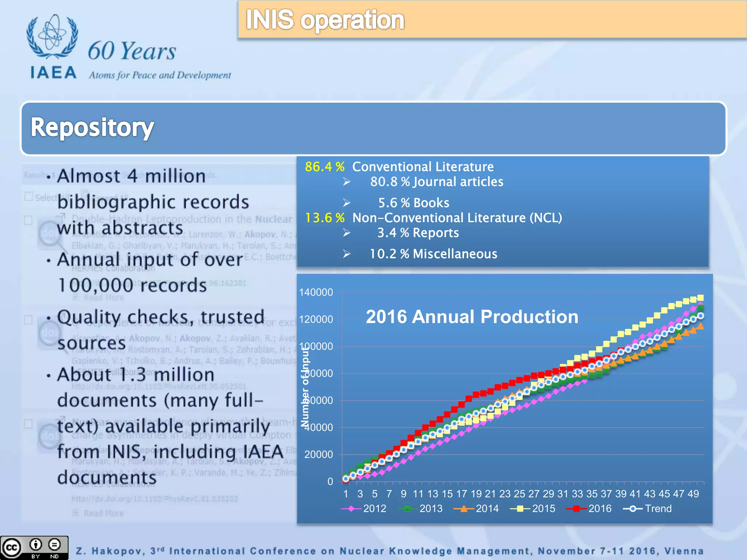747x560 pixels.
Task: Click the arrow bullet before Journal articles
Action: click(x=347, y=182)
